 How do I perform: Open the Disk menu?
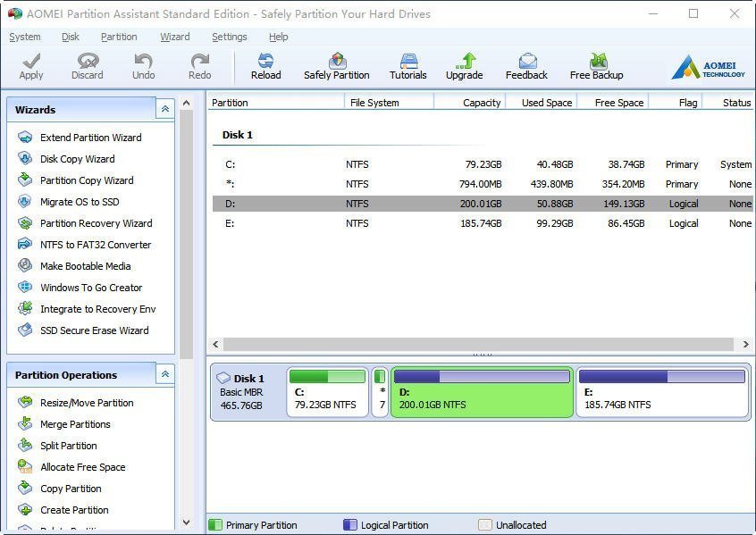click(x=71, y=37)
